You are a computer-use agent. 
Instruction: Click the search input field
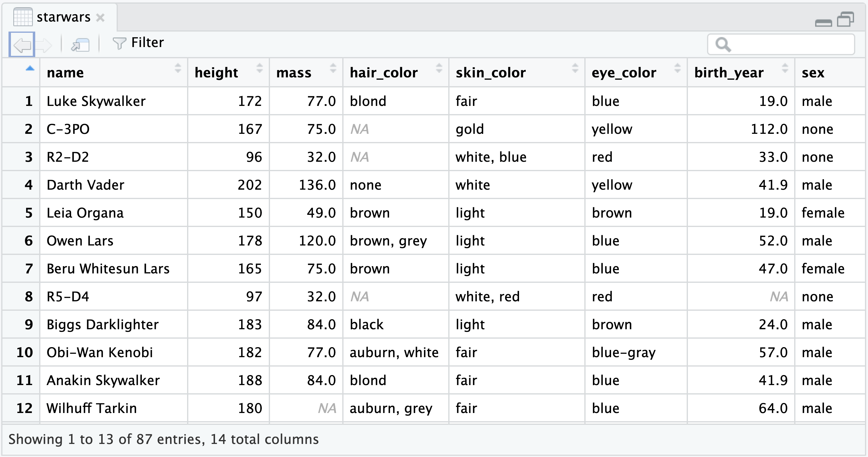781,44
